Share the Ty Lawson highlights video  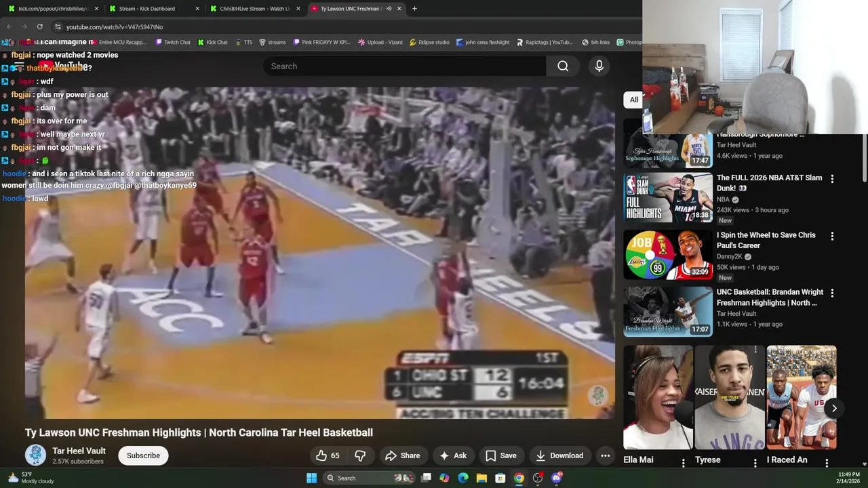pyautogui.click(x=403, y=455)
